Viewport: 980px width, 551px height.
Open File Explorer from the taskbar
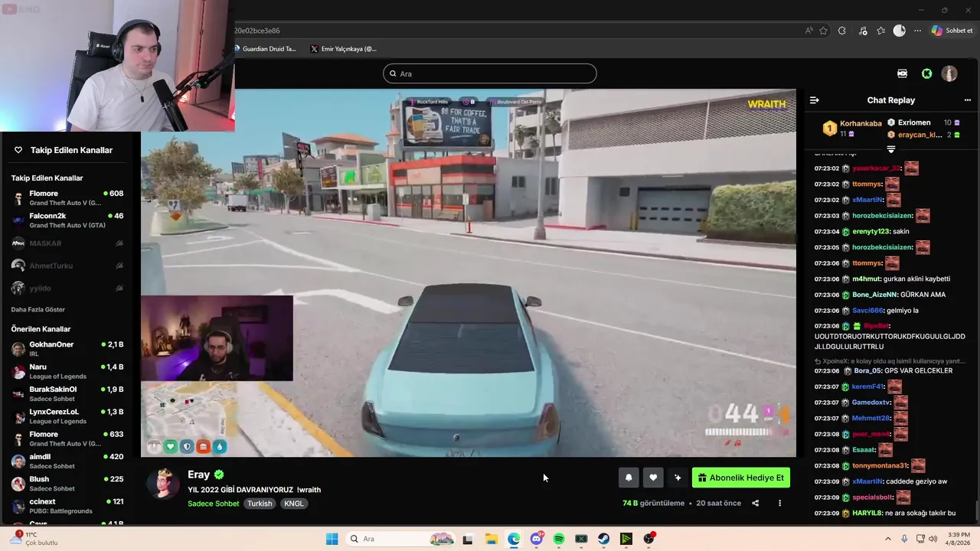pyautogui.click(x=491, y=539)
